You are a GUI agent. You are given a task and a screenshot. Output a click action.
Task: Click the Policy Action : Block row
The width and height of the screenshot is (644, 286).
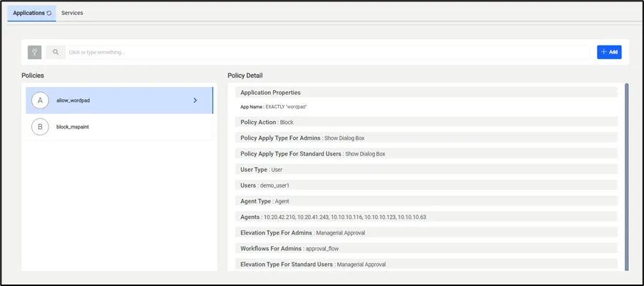click(426, 122)
